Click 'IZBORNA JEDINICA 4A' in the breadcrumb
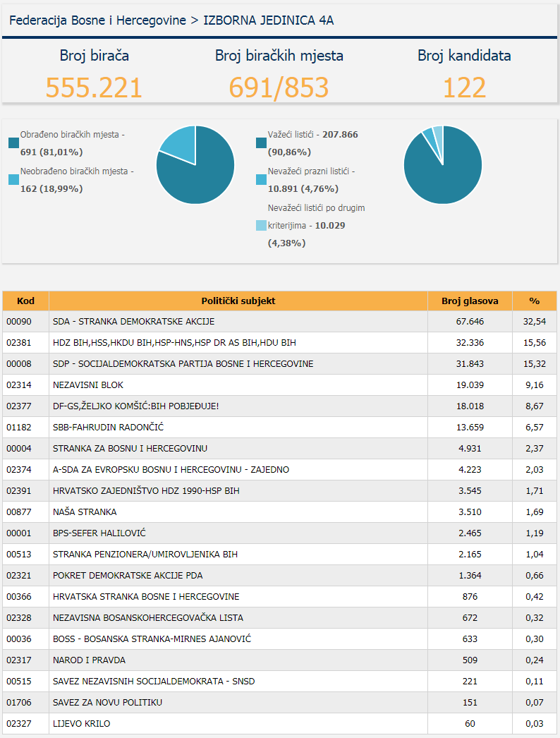This screenshot has width=560, height=738. tap(269, 20)
